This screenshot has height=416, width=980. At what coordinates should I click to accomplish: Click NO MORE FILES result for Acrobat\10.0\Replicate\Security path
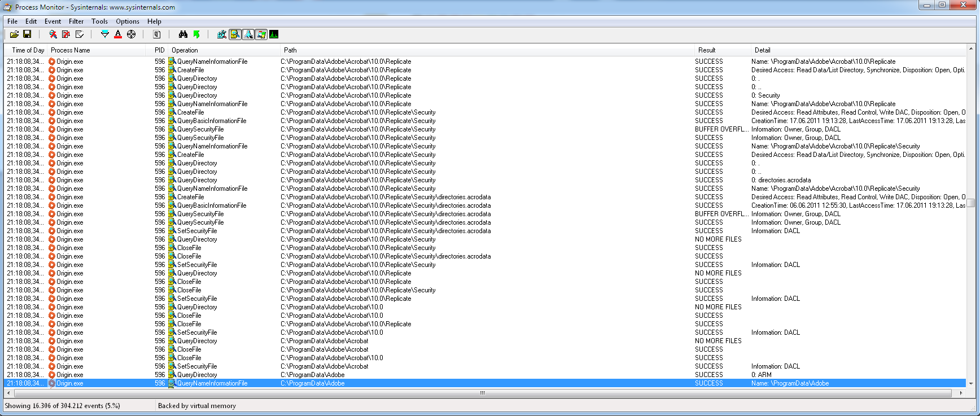click(x=718, y=239)
